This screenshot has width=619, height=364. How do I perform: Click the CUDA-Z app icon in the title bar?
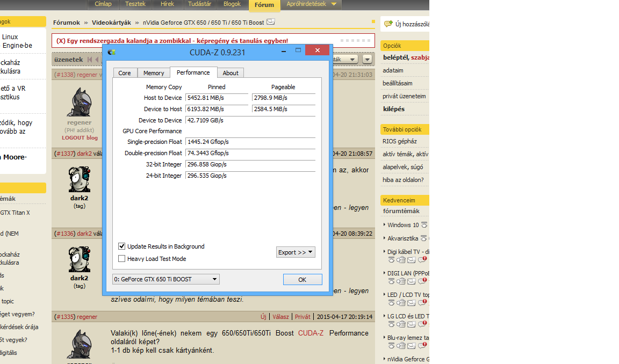click(111, 52)
